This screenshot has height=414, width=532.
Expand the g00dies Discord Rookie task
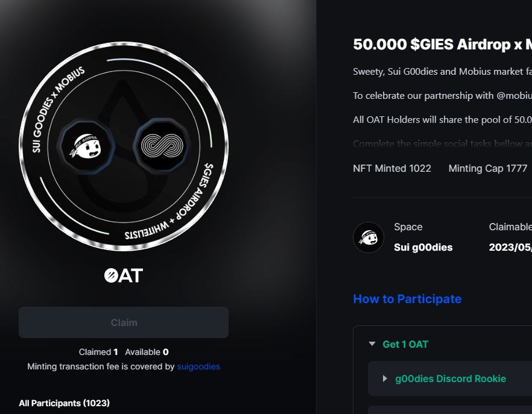[385, 378]
